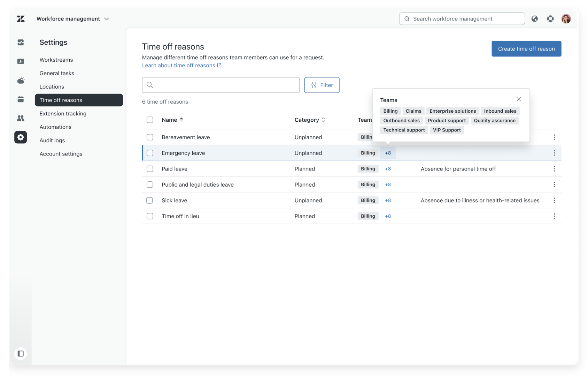Collapse sidebar using bottom panel icon
This screenshot has height=378, width=588.
click(x=21, y=354)
